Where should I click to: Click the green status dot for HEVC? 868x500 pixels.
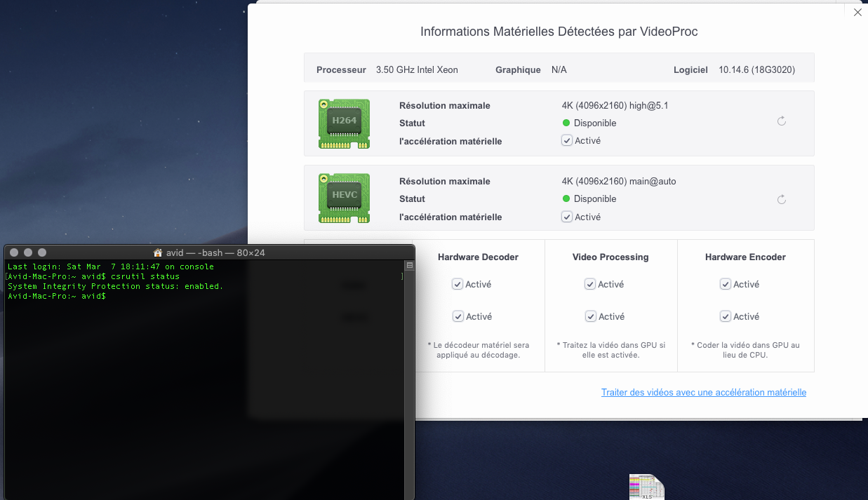566,199
